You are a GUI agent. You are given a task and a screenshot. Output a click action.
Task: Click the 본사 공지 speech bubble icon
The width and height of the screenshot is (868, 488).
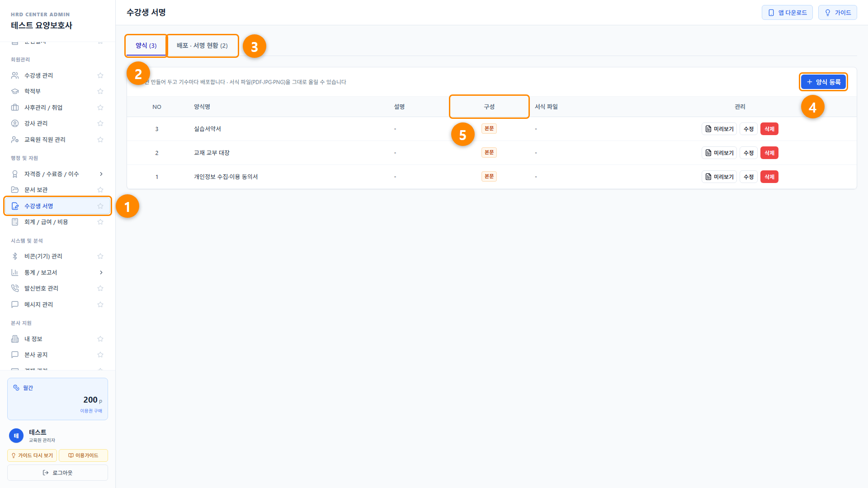(x=15, y=355)
